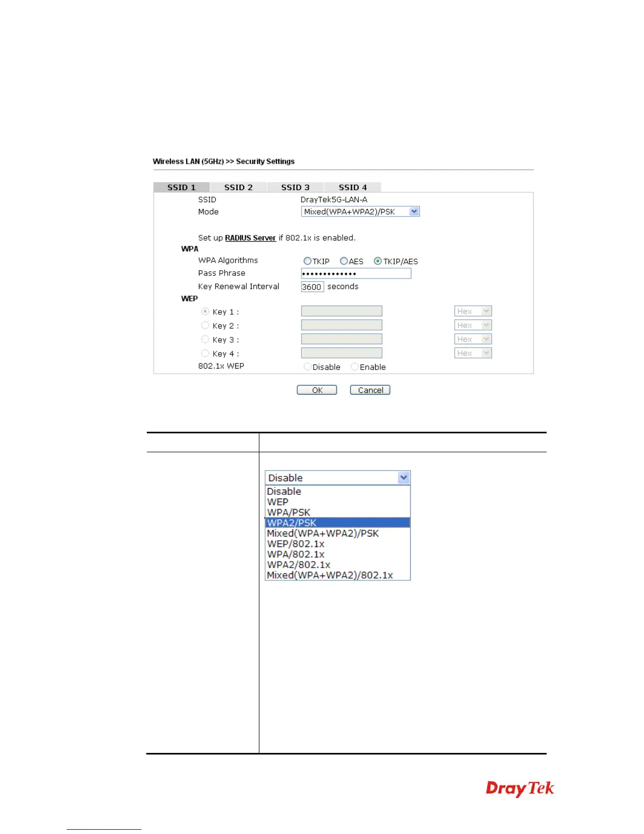Select the AES algorithm radio button
The image size is (644, 834).
344,261
